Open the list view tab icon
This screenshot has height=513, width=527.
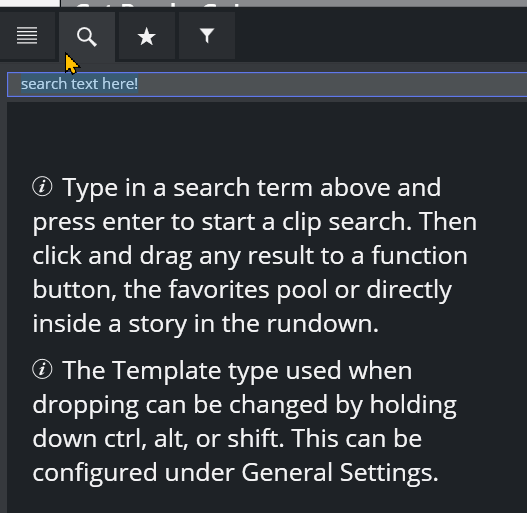[27, 36]
